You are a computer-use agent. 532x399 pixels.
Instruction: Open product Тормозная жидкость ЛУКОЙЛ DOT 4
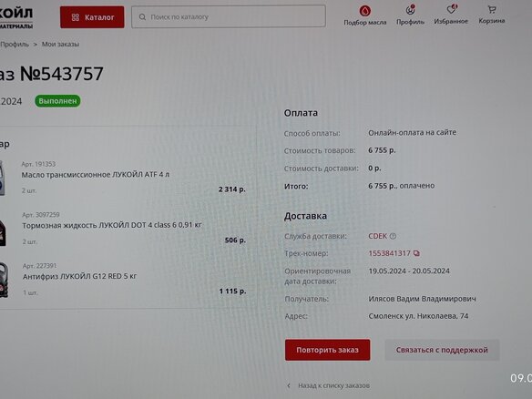[112, 225]
